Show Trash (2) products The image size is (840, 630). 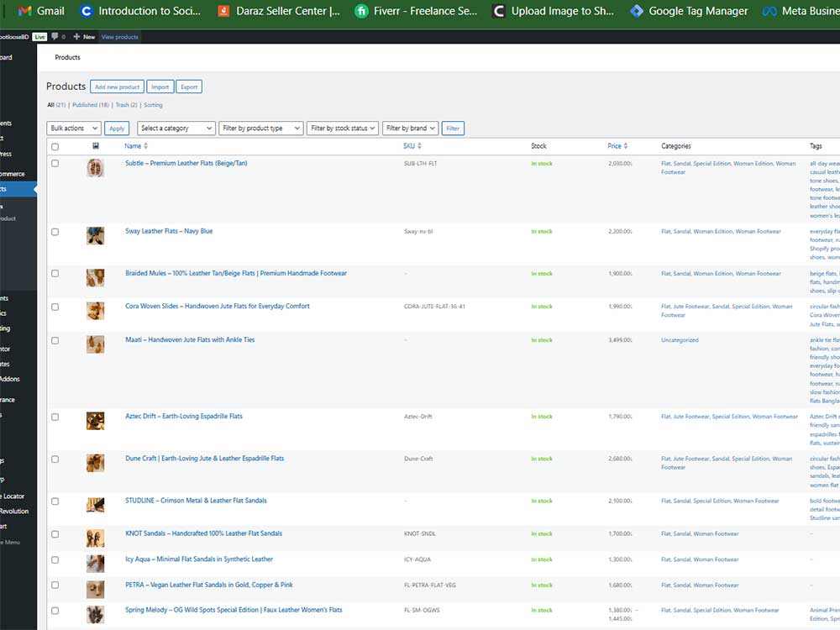127,105
